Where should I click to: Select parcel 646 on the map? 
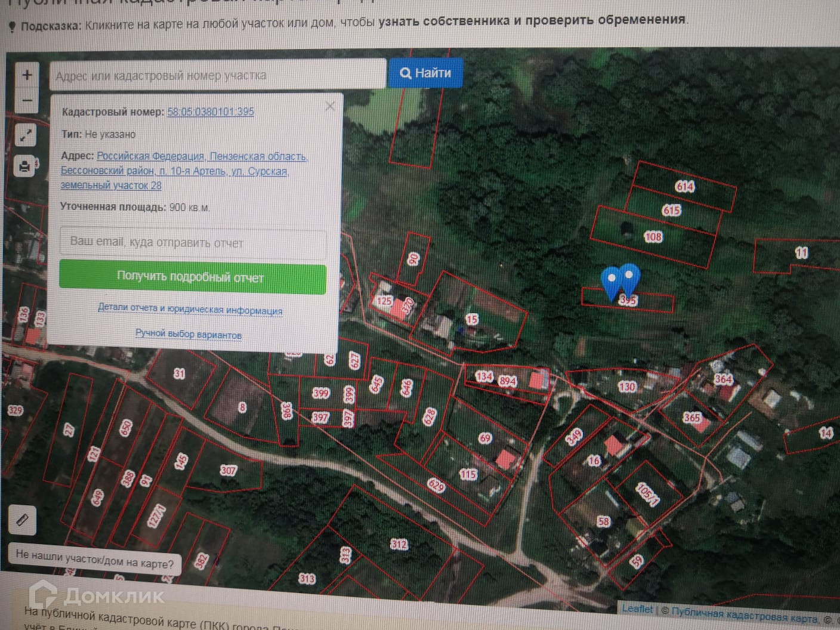407,388
